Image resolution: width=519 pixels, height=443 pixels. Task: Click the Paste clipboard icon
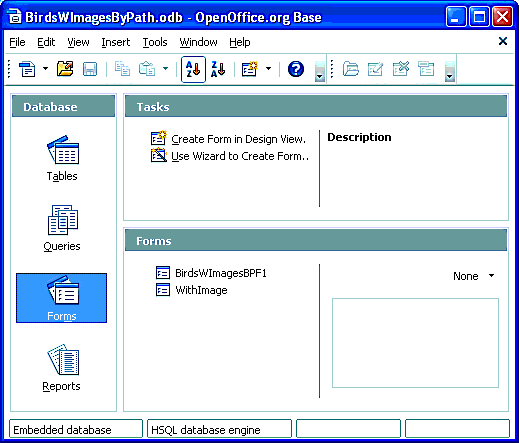click(147, 69)
